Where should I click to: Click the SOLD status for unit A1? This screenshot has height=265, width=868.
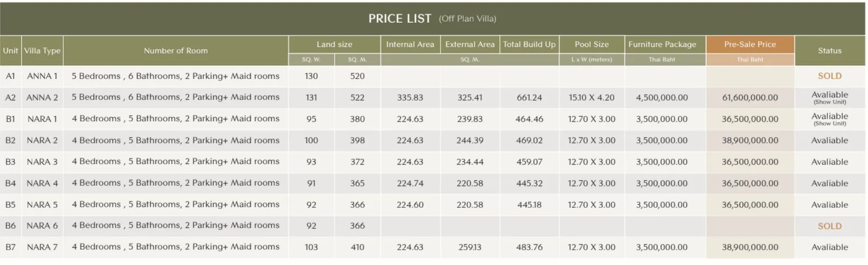coord(829,76)
